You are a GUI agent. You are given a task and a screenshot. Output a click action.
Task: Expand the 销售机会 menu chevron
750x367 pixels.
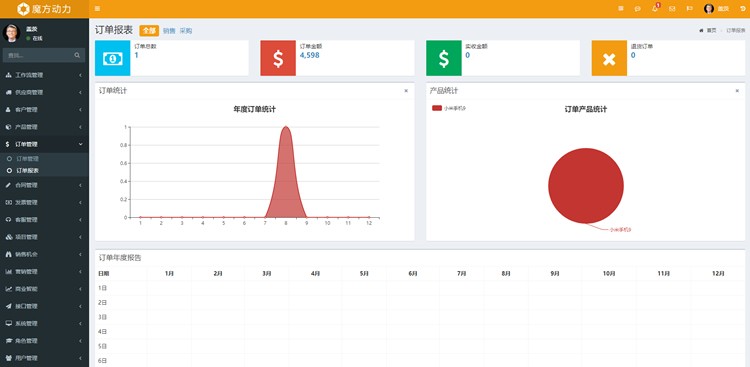80,254
